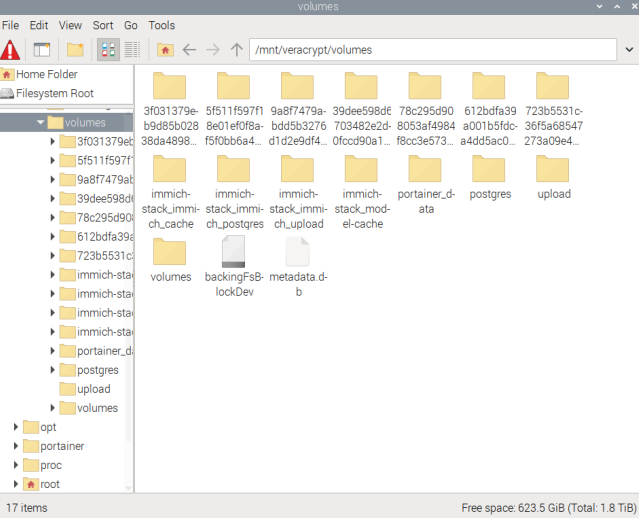This screenshot has width=639, height=518.
Task: Select the 9a8f7479a folder icon in main pane
Action: pyautogui.click(x=297, y=86)
